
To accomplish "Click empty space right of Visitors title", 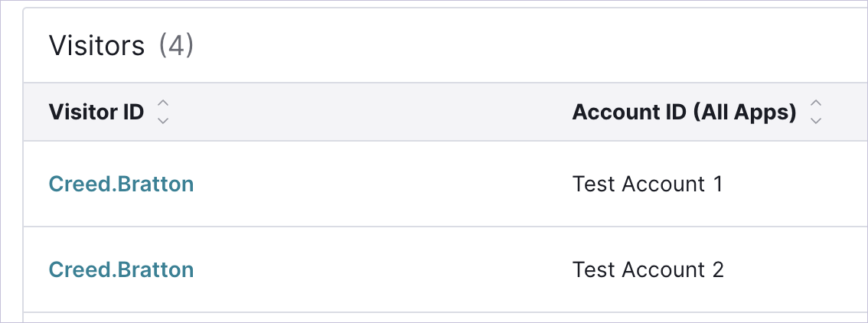I will coord(526,45).
